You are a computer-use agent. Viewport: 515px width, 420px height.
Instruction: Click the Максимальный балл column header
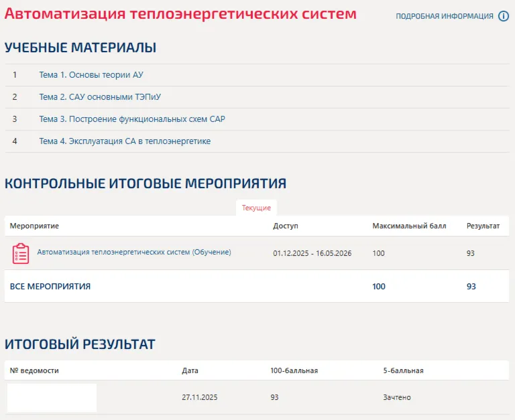click(409, 226)
